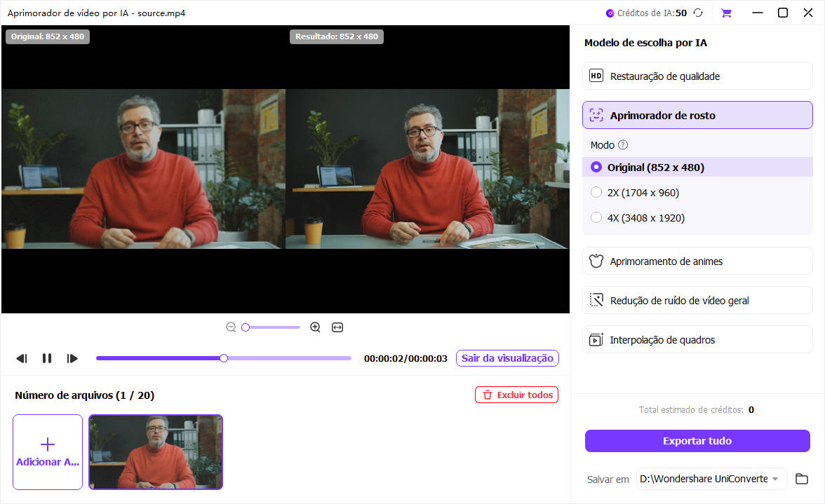Image resolution: width=825 pixels, height=504 pixels.
Task: Click the video playback progress handle
Action: pyautogui.click(x=224, y=358)
